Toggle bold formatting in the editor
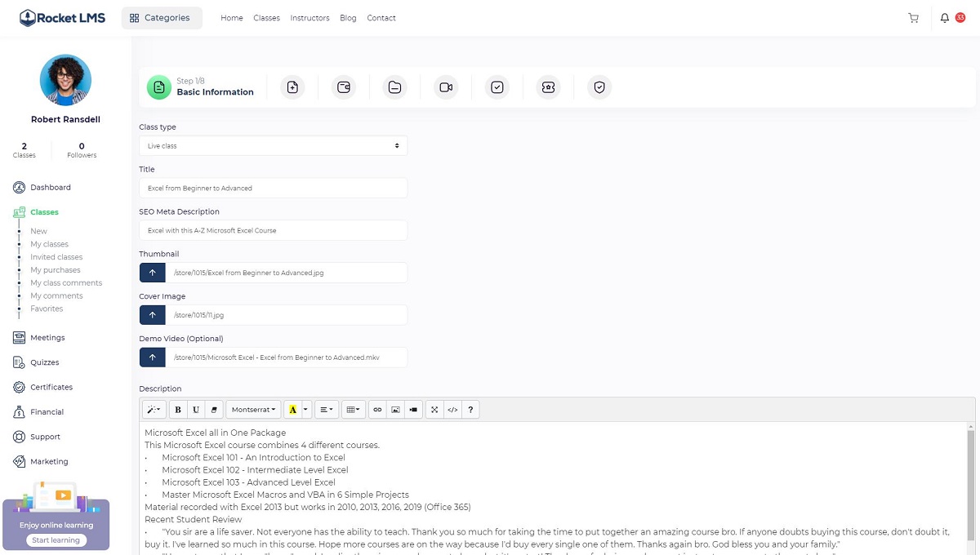This screenshot has height=555, width=980. click(x=178, y=410)
